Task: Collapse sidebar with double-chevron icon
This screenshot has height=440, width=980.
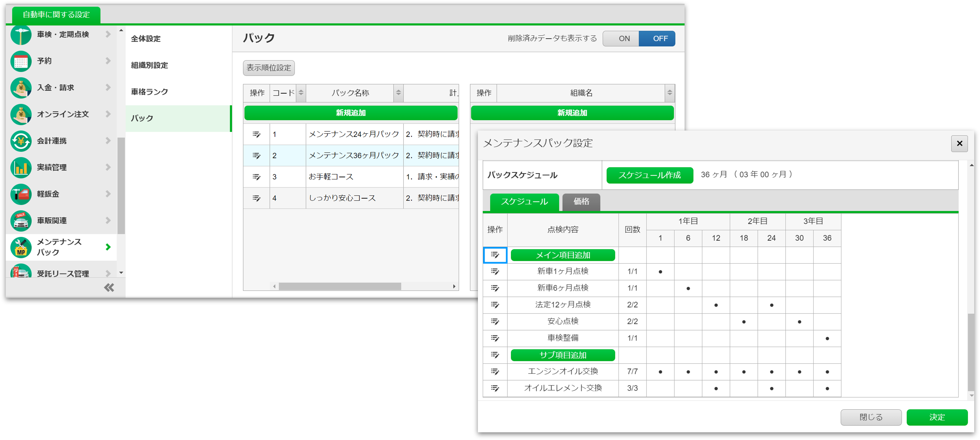Action: coord(109,287)
